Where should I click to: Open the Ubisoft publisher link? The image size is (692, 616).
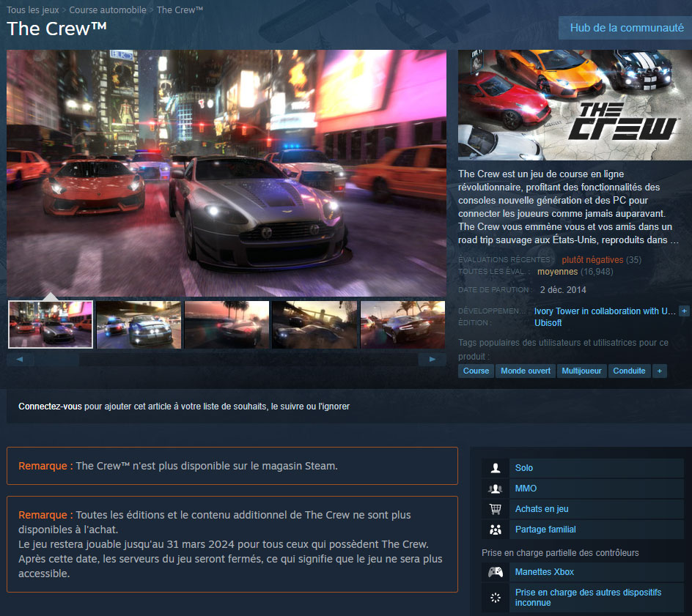tap(548, 323)
